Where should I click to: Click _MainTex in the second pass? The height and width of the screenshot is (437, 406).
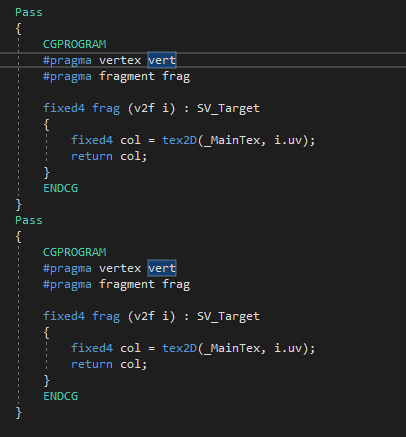[x=232, y=348]
